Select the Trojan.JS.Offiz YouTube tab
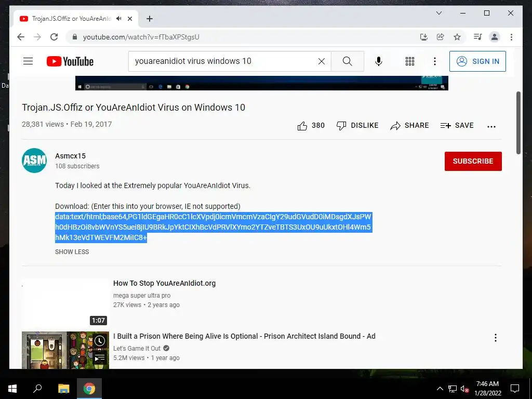This screenshot has width=532, height=399. [76, 19]
